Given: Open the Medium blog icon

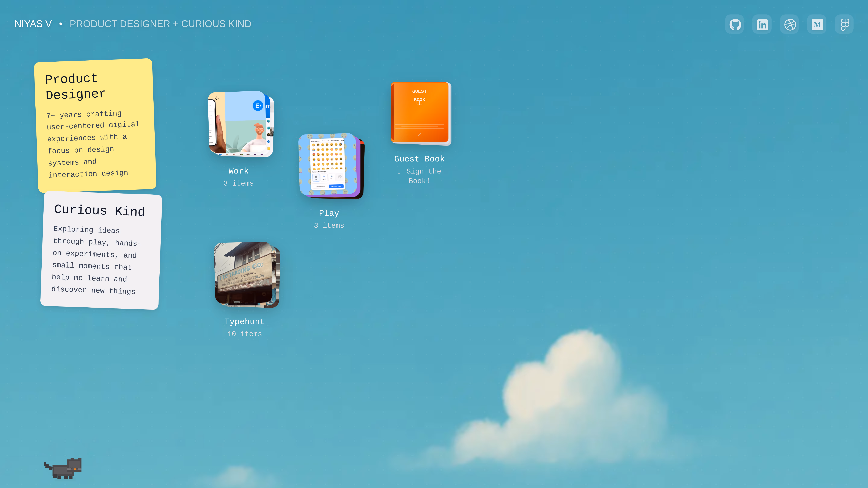Looking at the screenshot, I should point(817,24).
